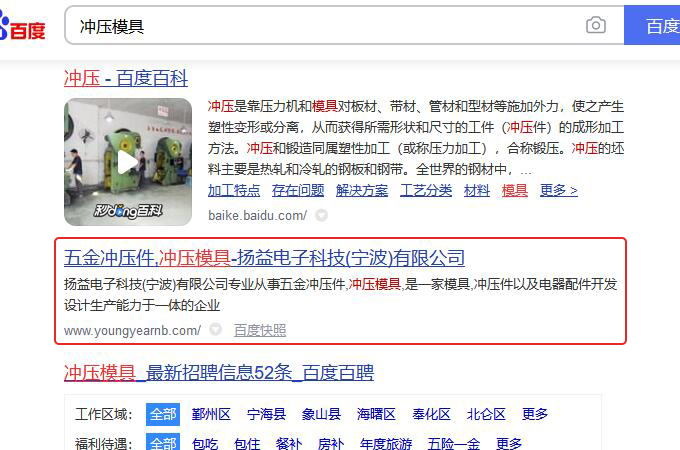680x450 pixels.
Task: Click the baike.baidu.com/ URL text
Action: tap(258, 215)
